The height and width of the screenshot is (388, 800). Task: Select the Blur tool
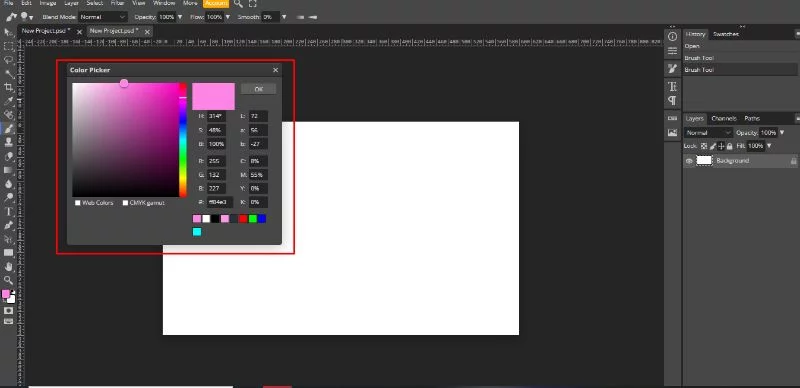pos(8,184)
